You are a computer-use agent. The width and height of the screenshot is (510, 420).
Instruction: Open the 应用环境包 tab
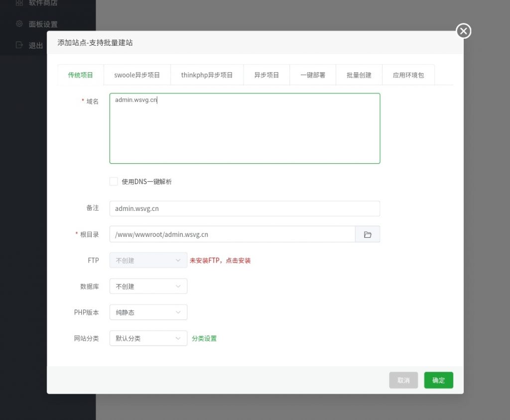point(408,75)
